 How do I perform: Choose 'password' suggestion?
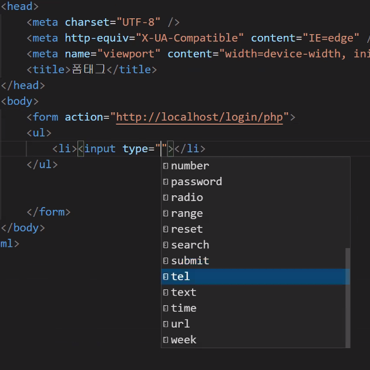pyautogui.click(x=255, y=182)
